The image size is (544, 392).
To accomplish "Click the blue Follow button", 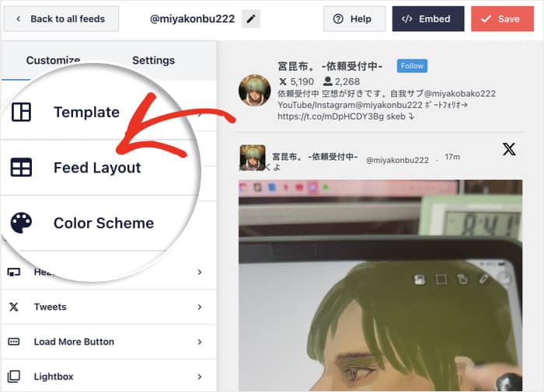I will (411, 66).
